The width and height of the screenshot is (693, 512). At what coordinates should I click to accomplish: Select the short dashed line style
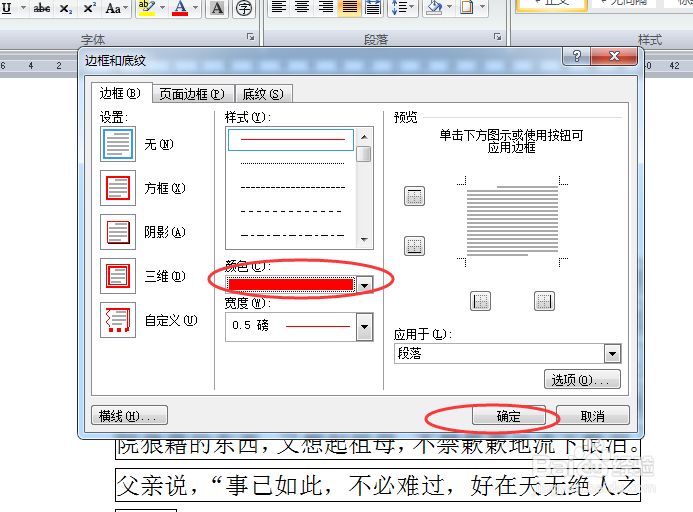(x=292, y=187)
